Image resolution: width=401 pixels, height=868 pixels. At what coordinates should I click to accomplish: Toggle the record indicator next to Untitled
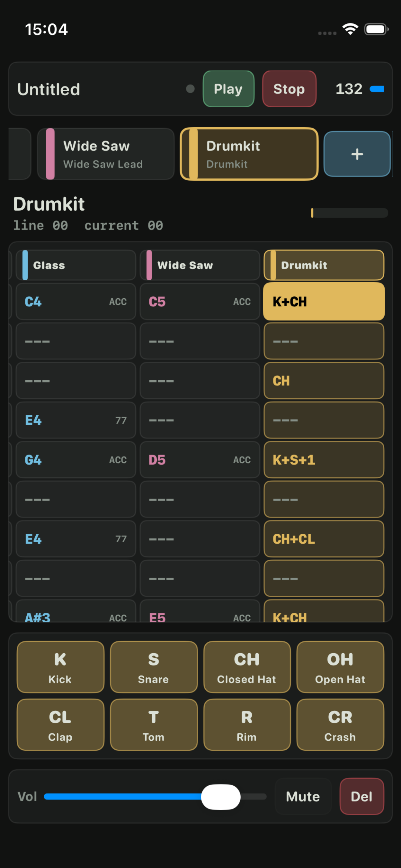[190, 89]
